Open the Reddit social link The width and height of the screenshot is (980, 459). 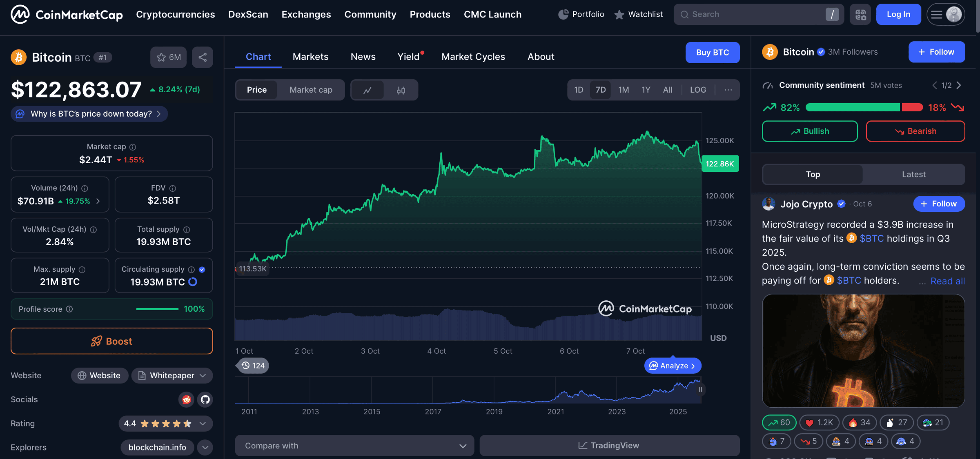[187, 399]
